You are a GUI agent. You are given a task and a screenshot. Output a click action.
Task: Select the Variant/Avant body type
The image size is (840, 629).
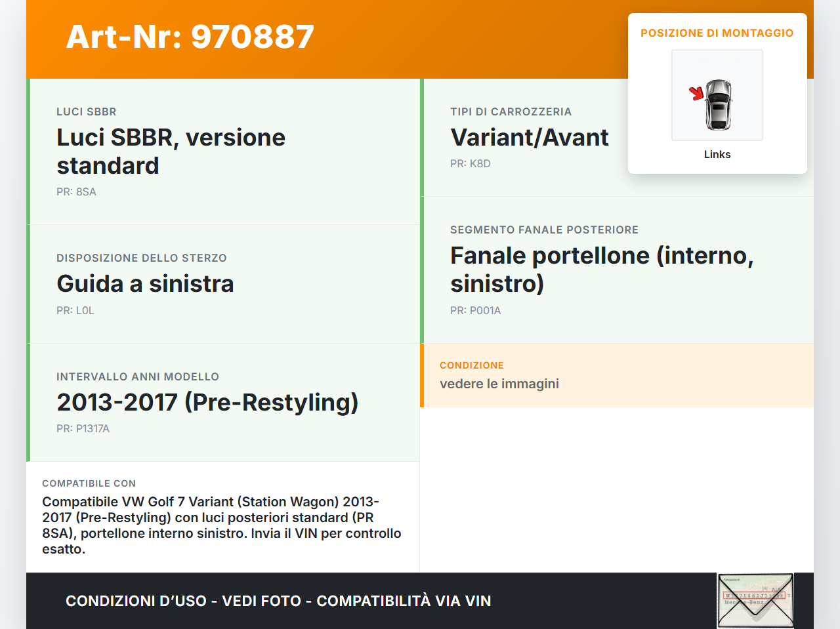[x=529, y=138]
